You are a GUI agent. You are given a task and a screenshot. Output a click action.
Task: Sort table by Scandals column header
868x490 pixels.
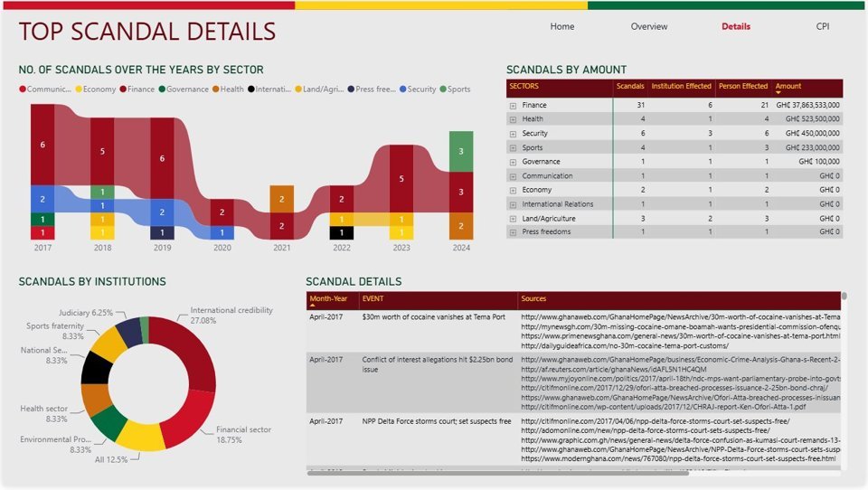pos(630,87)
